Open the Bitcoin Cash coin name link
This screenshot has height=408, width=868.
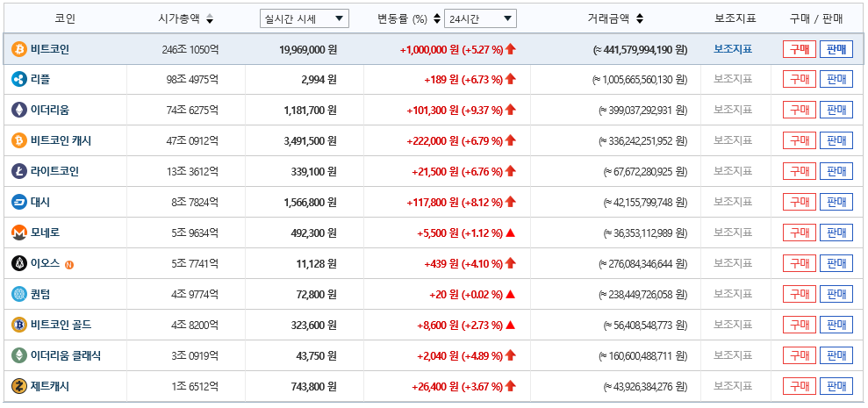coord(61,141)
